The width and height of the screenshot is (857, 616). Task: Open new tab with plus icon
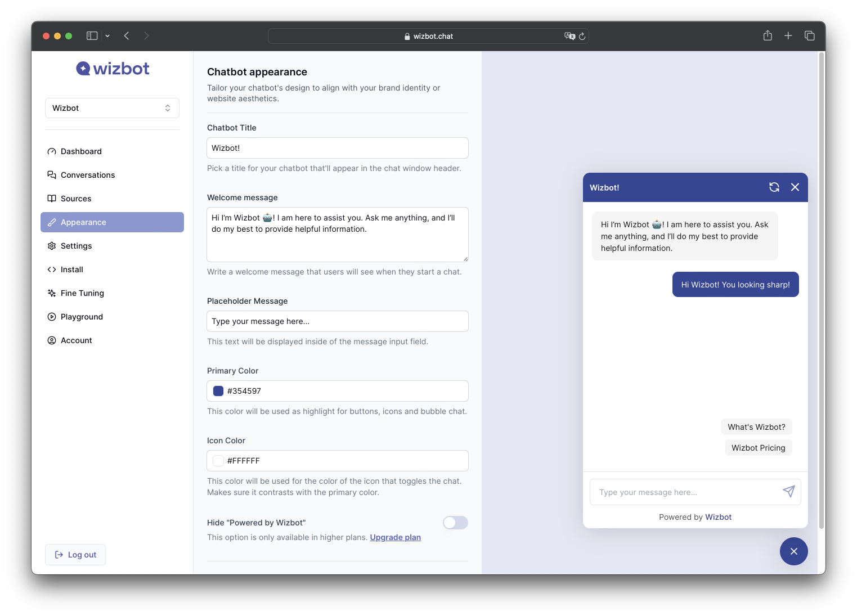(788, 35)
